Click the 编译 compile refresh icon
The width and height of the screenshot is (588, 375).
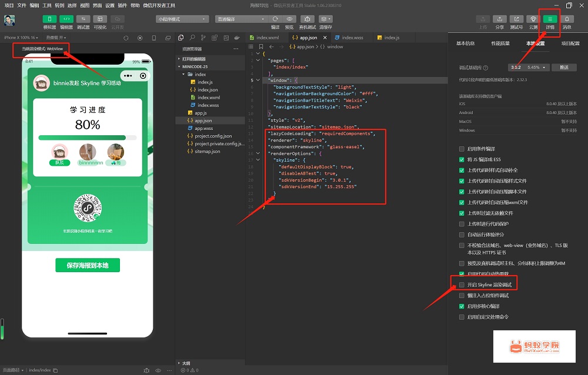pos(275,19)
